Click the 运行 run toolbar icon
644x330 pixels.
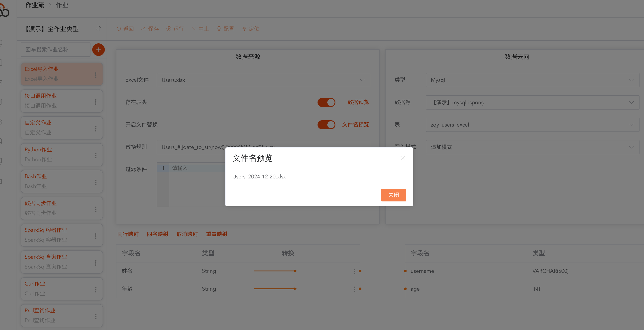[x=169, y=29]
